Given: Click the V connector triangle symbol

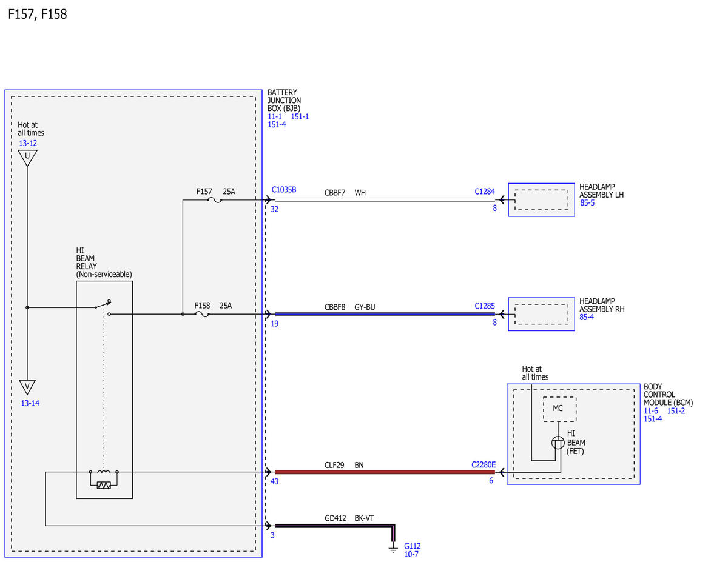Looking at the screenshot, I should point(27,387).
